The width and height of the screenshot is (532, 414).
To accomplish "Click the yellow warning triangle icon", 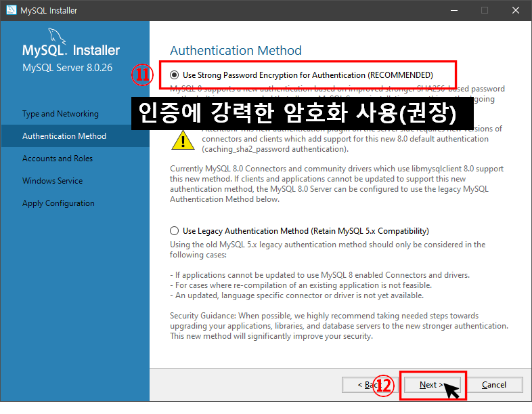I will pos(183,140).
